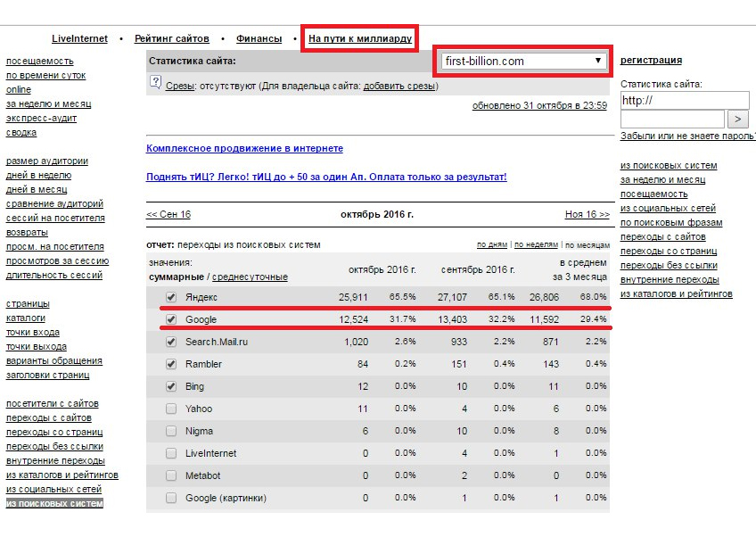The image size is (756, 537).
Task: Click the добавить срезы link
Action: [399, 86]
